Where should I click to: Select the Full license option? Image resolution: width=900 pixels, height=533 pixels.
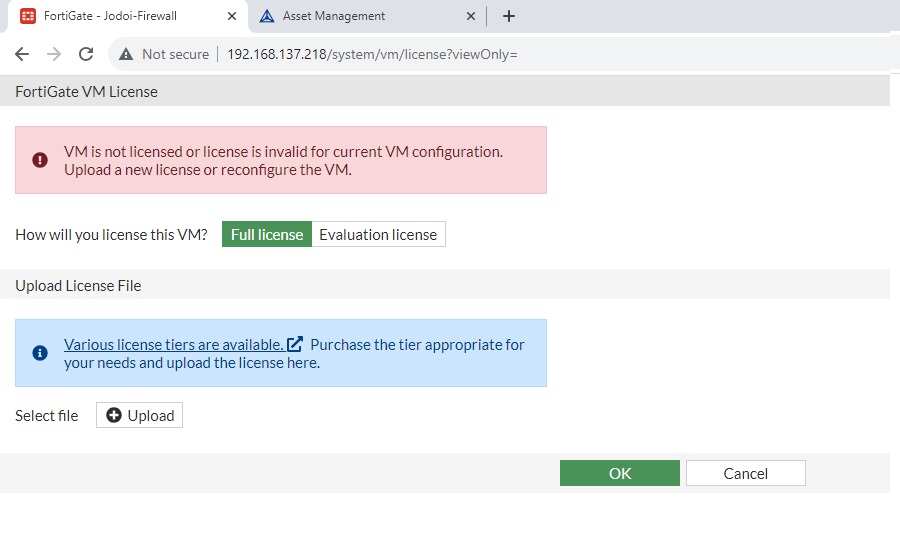coord(266,235)
